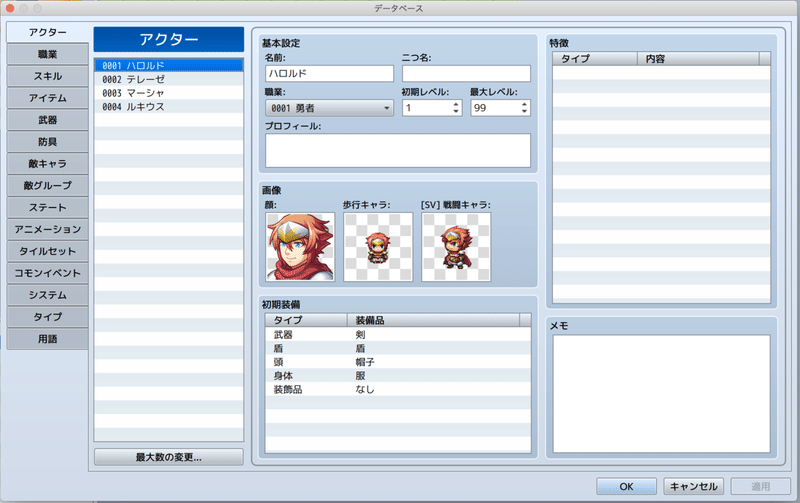Click the 顔 face image thumbnail
This screenshot has height=503, width=800.
(x=300, y=247)
